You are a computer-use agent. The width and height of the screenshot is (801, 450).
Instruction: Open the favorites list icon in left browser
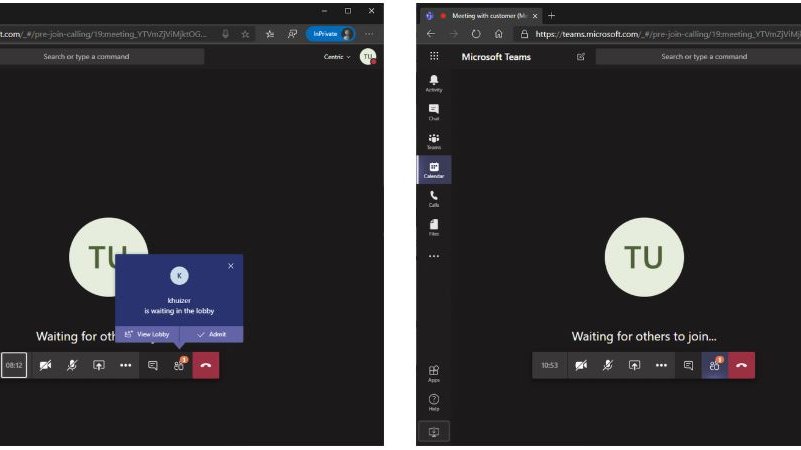[270, 34]
